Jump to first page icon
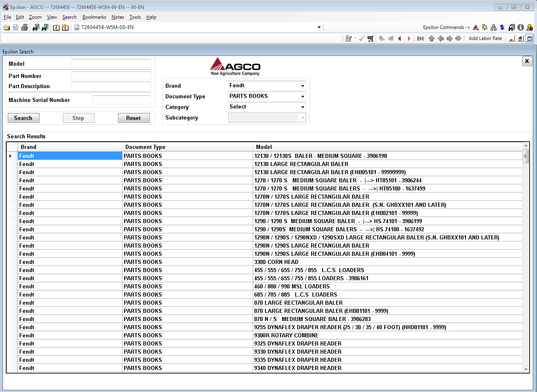 tap(420, 38)
